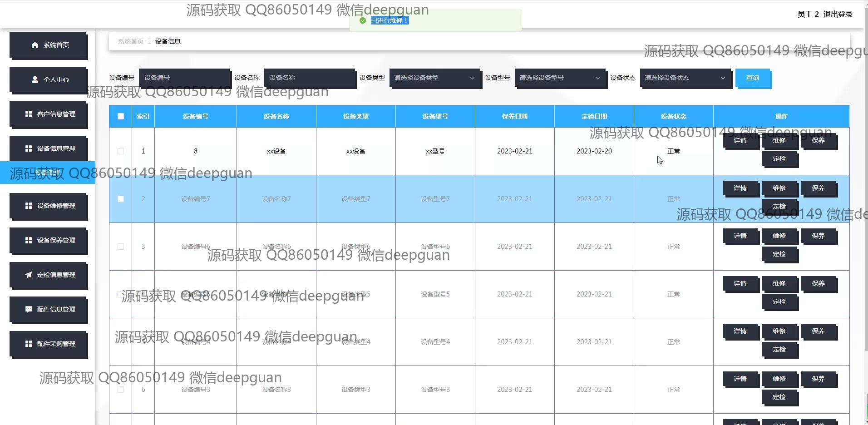Click 定检 for the 设备型号4 row

pyautogui.click(x=779, y=350)
